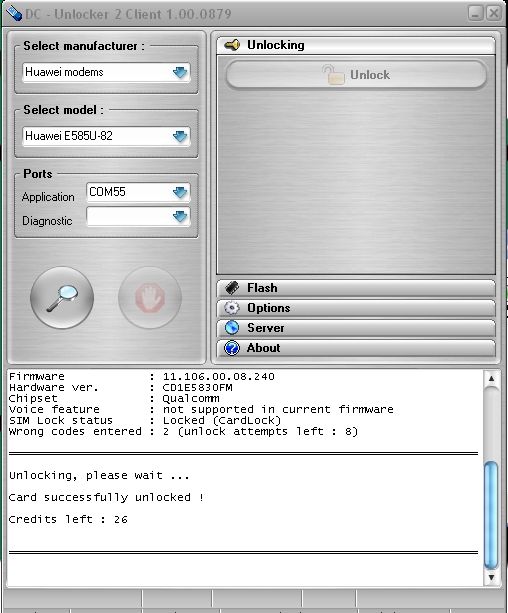The width and height of the screenshot is (508, 613).
Task: Click the empty Diagnostic port field
Action: (x=138, y=216)
